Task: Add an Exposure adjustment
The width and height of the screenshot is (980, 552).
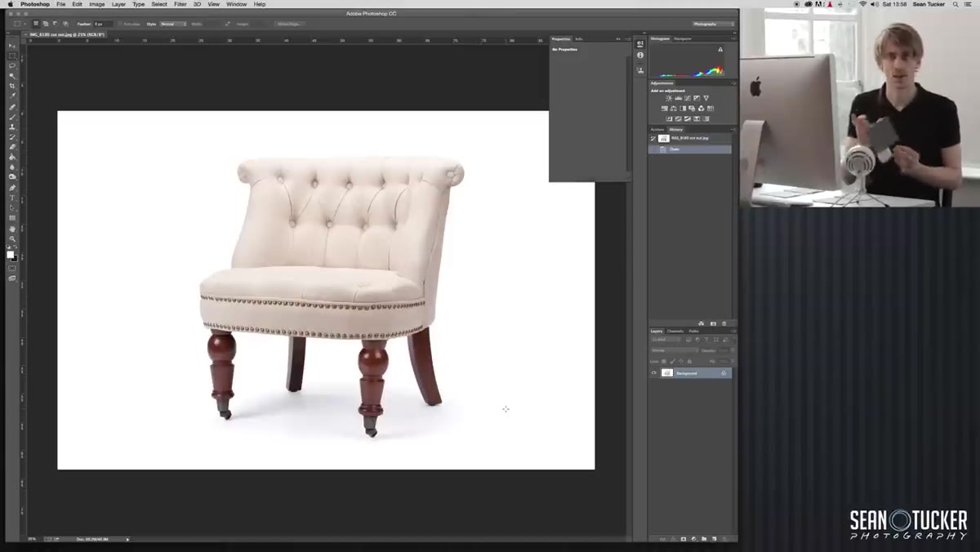Action: coord(697,98)
